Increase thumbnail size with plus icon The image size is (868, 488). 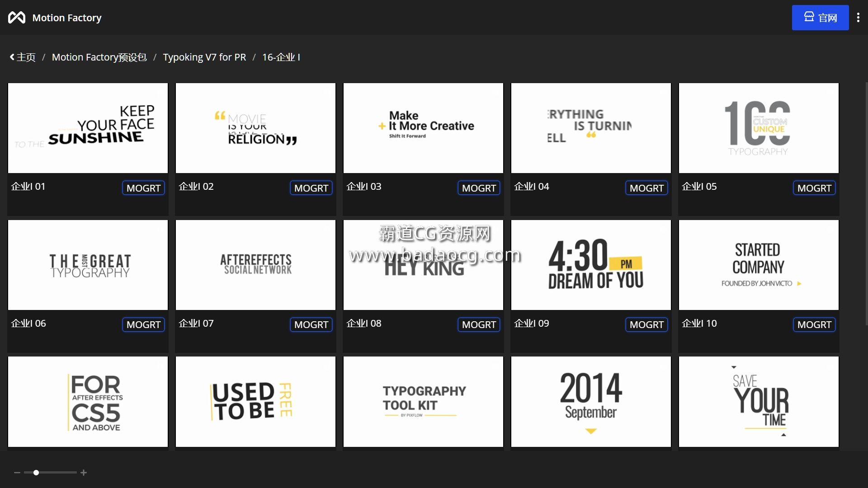[84, 473]
